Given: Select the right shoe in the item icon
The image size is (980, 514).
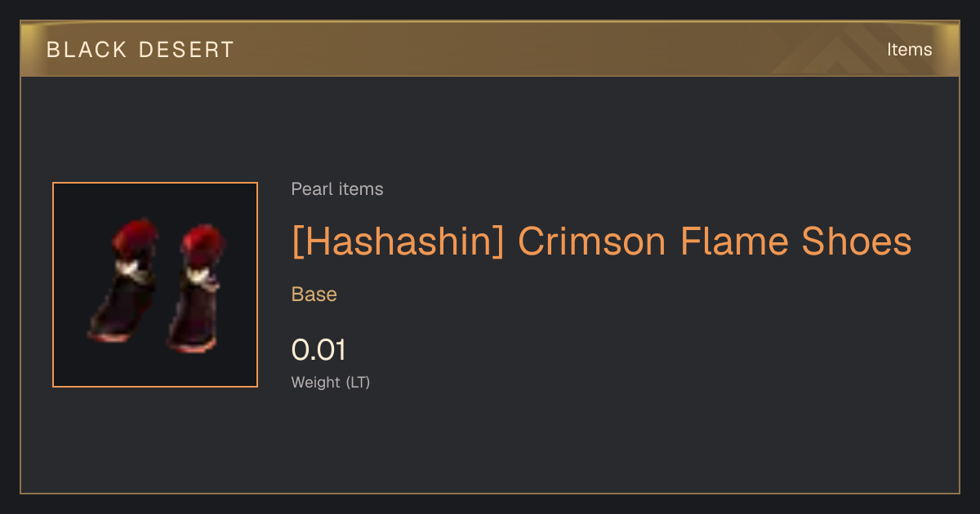Looking at the screenshot, I should [196, 288].
